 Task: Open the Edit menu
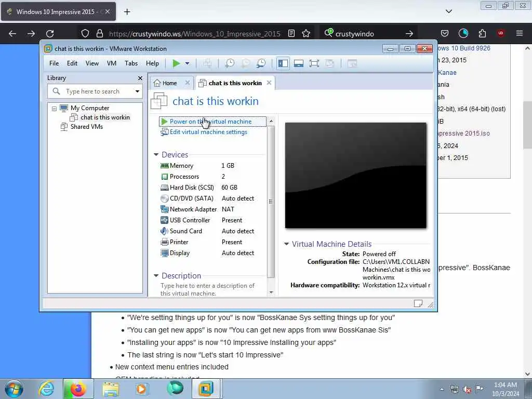[72, 63]
